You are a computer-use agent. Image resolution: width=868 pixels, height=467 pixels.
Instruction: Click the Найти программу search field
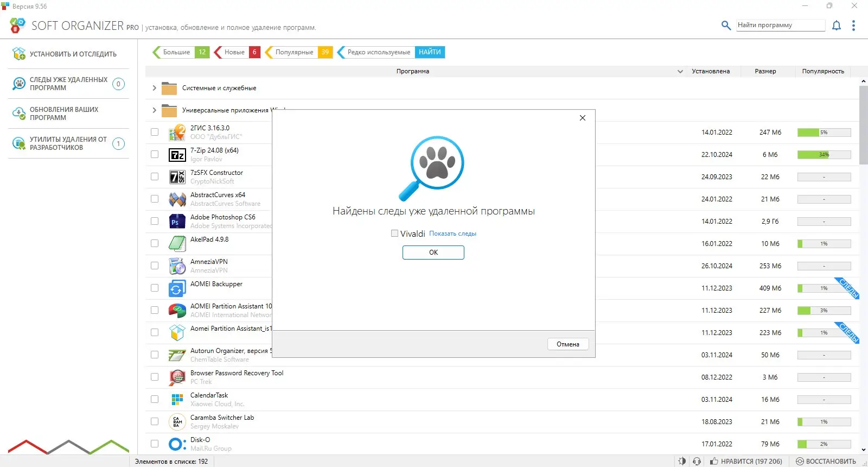click(781, 25)
